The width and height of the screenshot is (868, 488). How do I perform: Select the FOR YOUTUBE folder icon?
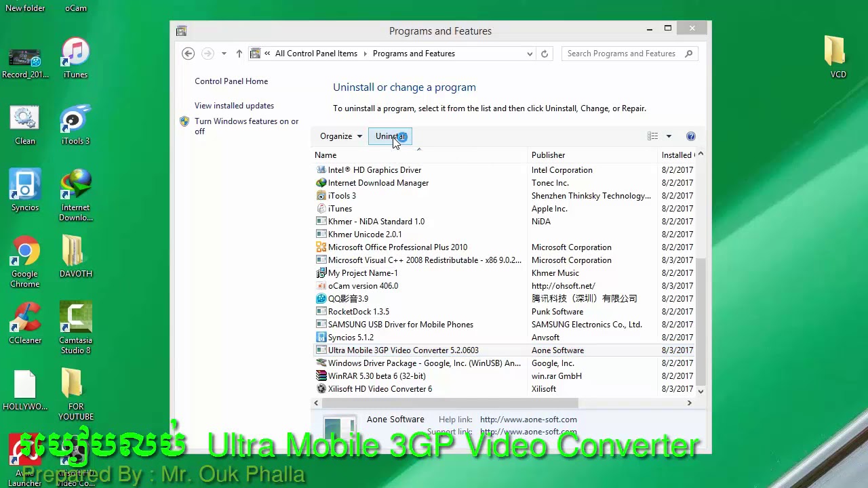click(75, 394)
